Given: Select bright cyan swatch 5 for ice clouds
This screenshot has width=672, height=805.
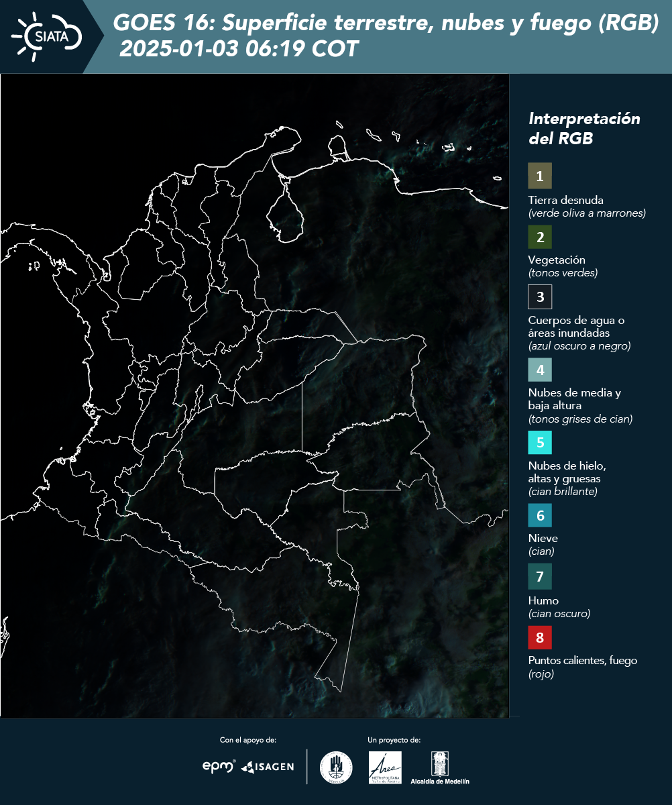Looking at the screenshot, I should tap(540, 443).
